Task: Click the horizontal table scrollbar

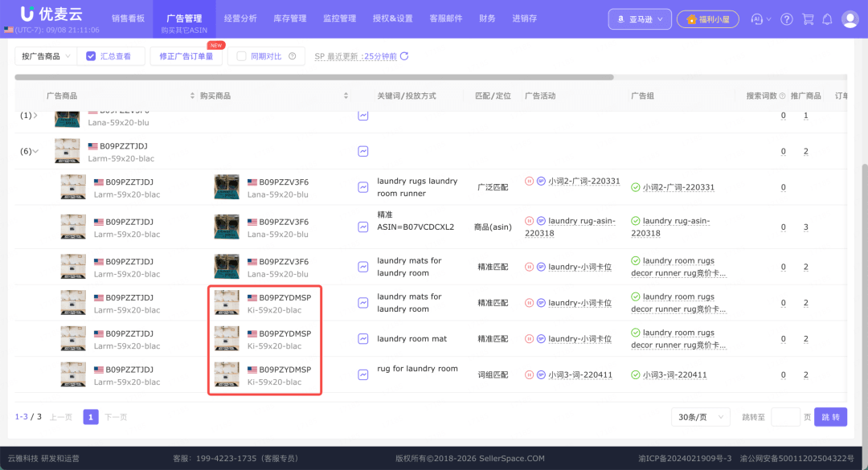Action: pyautogui.click(x=314, y=77)
